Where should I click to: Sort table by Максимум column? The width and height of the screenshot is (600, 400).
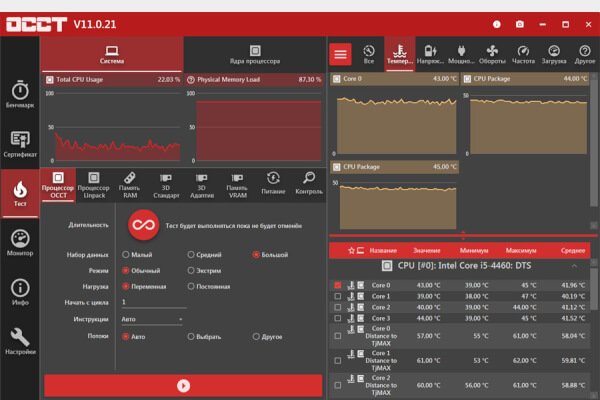point(521,251)
